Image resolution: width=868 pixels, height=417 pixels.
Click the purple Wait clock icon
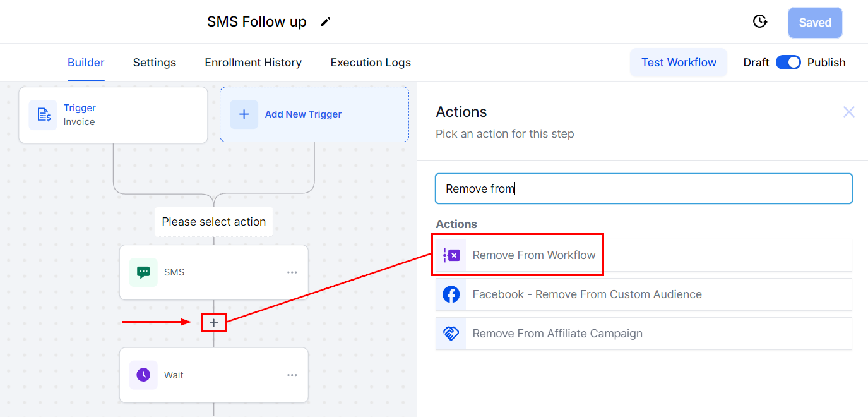click(143, 375)
